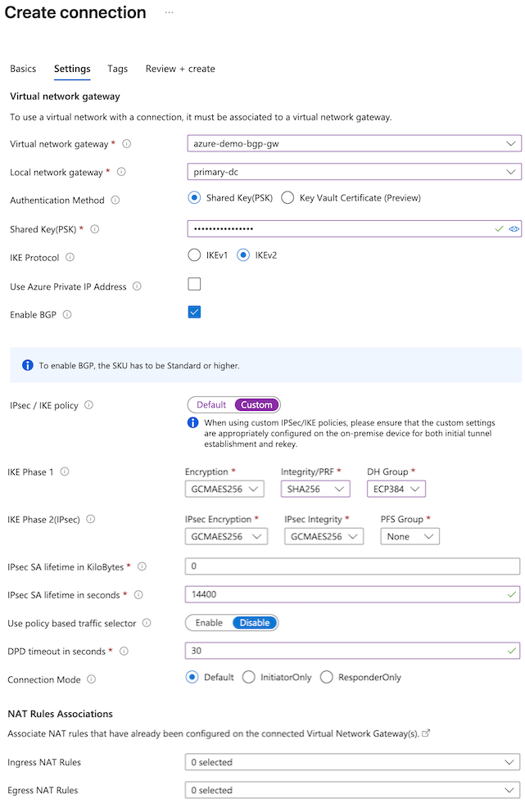The image size is (525, 812).
Task: Open IPsec Integrity dropdown
Action: (324, 536)
